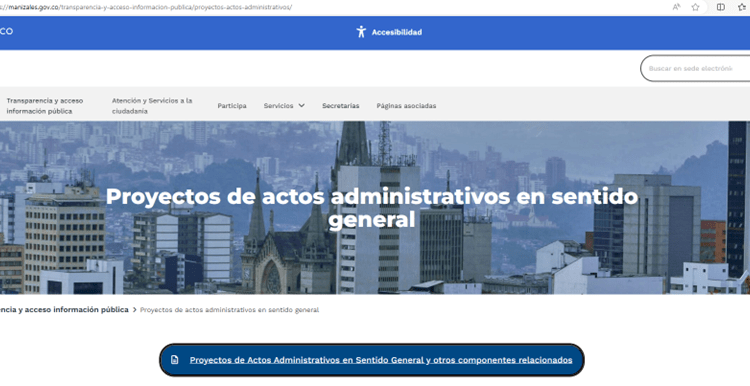Click breadcrumb link acceso información pública
This screenshot has height=386, width=750.
(x=64, y=309)
